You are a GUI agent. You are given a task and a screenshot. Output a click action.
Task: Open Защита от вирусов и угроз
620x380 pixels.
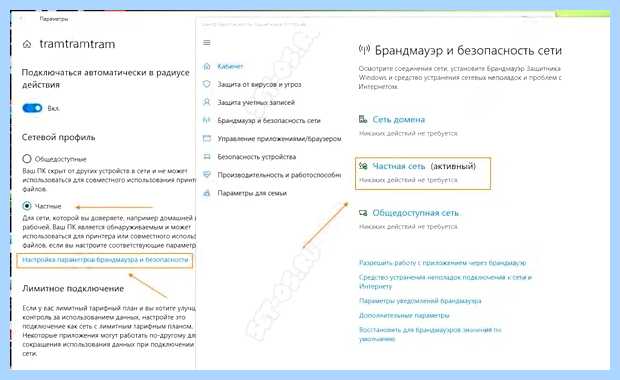click(259, 84)
